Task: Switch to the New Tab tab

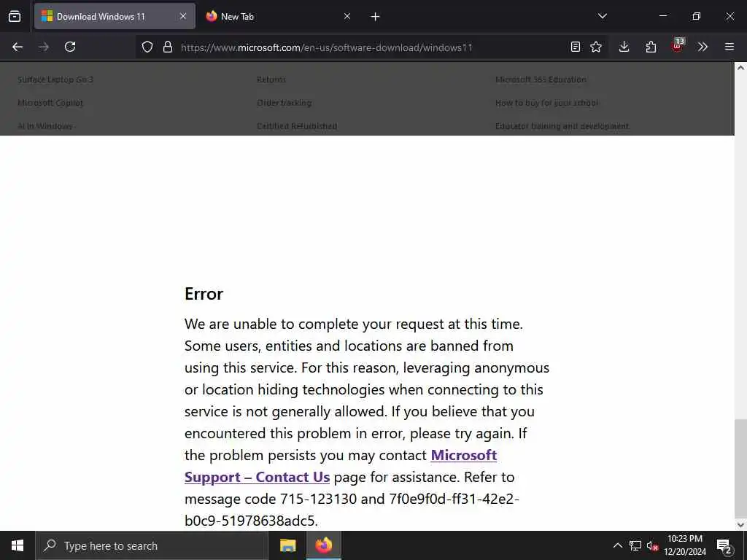Action: click(279, 16)
